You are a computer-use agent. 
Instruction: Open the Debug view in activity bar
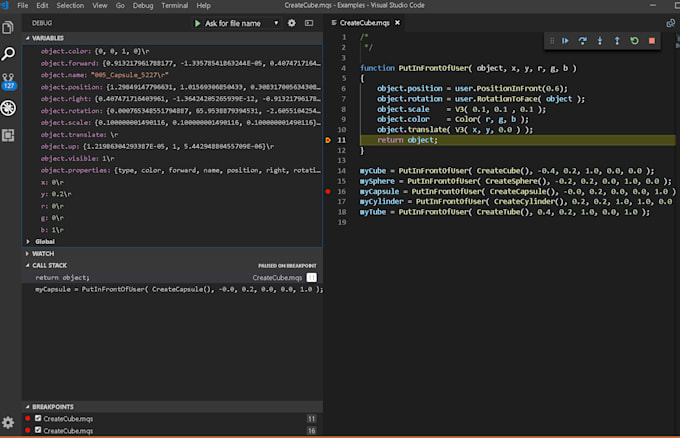click(x=8, y=108)
